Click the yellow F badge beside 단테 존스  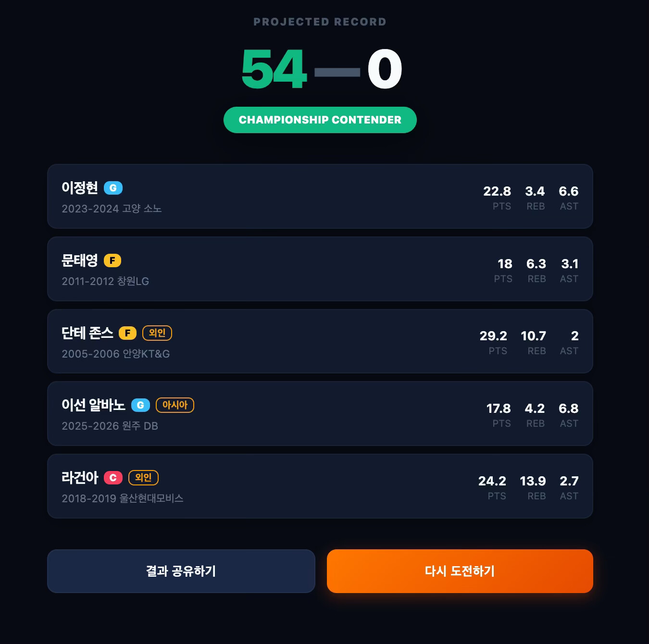point(127,333)
